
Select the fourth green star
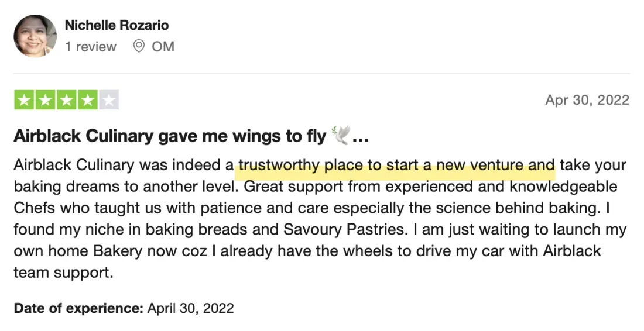pyautogui.click(x=87, y=99)
